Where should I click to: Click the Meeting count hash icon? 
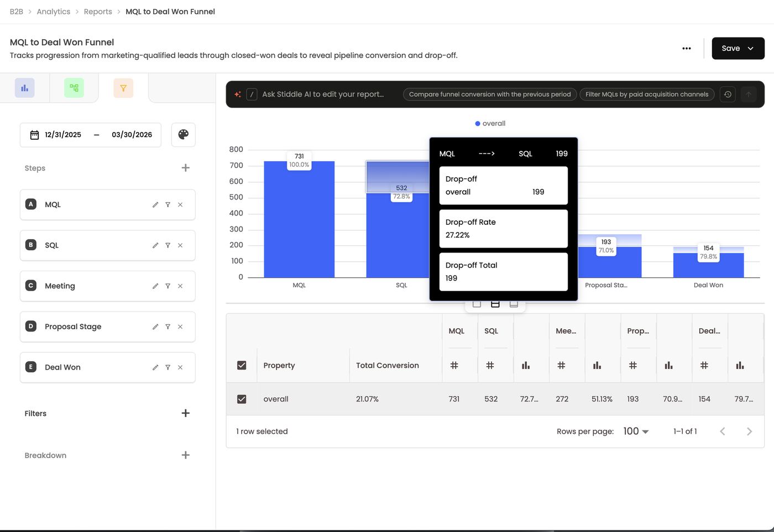coord(561,365)
